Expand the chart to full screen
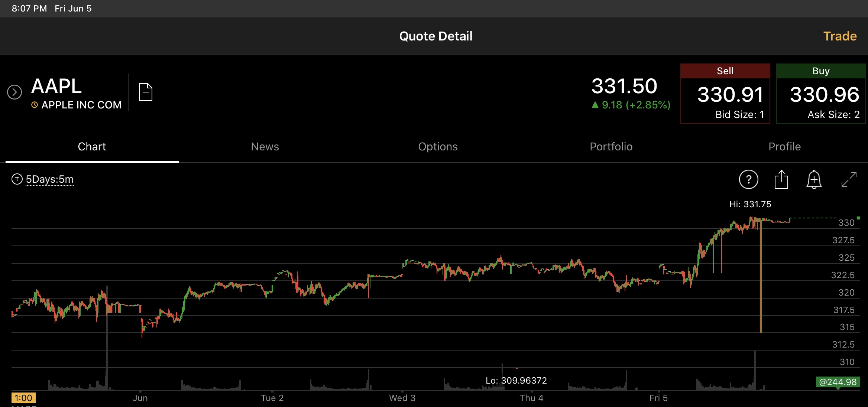Image resolution: width=868 pixels, height=407 pixels. click(849, 179)
